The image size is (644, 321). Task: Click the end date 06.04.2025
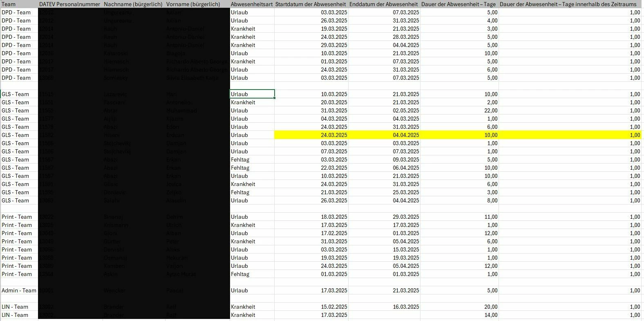point(406,168)
